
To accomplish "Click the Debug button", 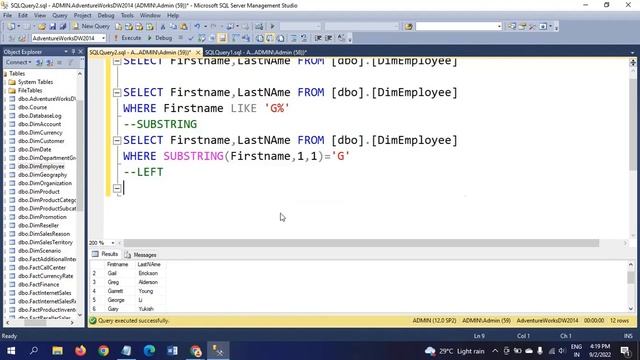I will click(x=160, y=38).
